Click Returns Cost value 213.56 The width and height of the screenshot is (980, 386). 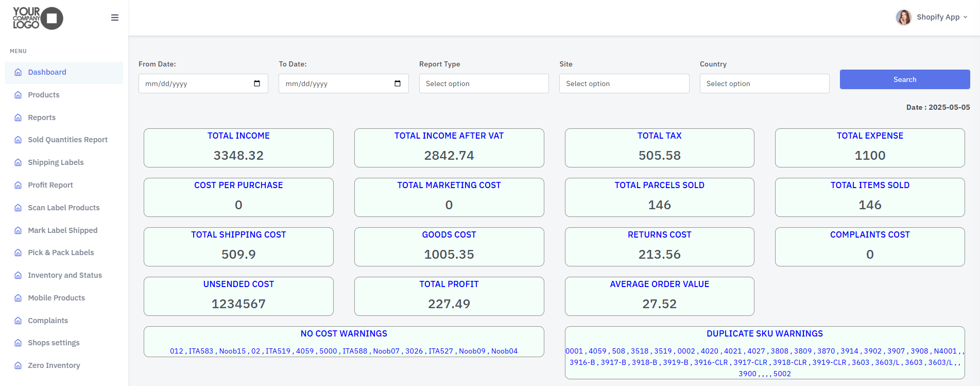coord(660,255)
